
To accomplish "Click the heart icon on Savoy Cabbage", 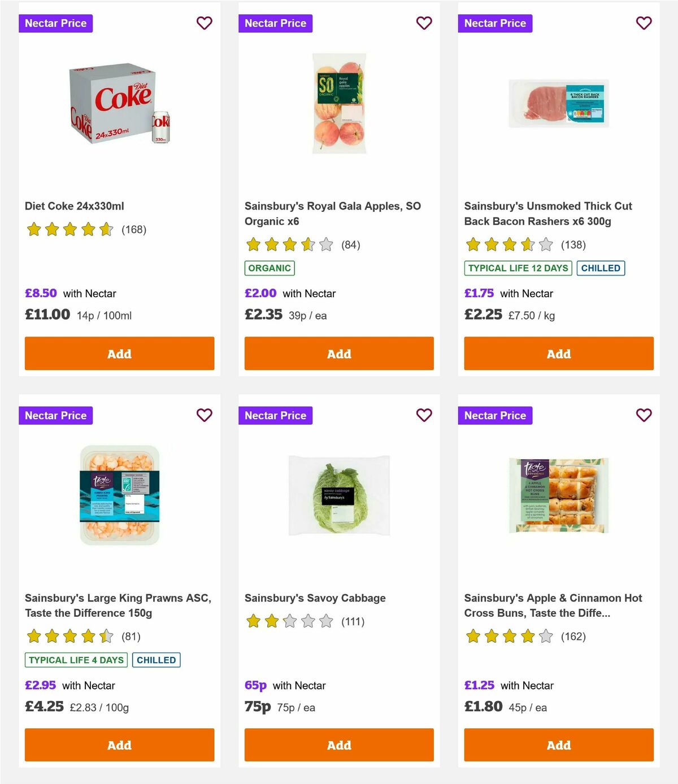I will click(424, 415).
